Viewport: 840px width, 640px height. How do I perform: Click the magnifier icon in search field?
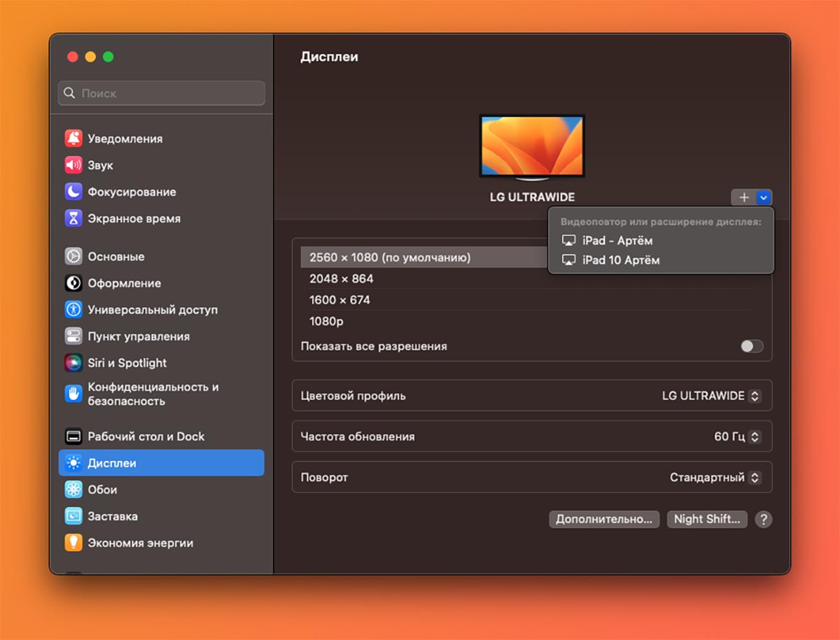(x=69, y=93)
